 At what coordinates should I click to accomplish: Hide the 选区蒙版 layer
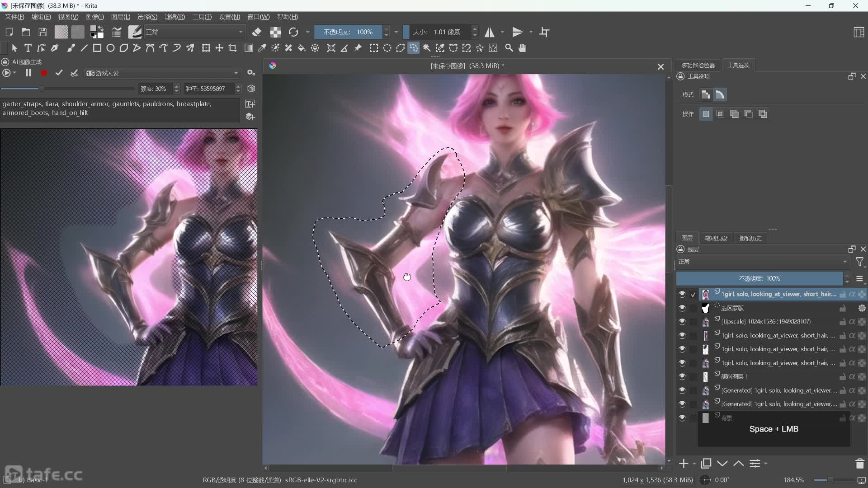click(682, 308)
